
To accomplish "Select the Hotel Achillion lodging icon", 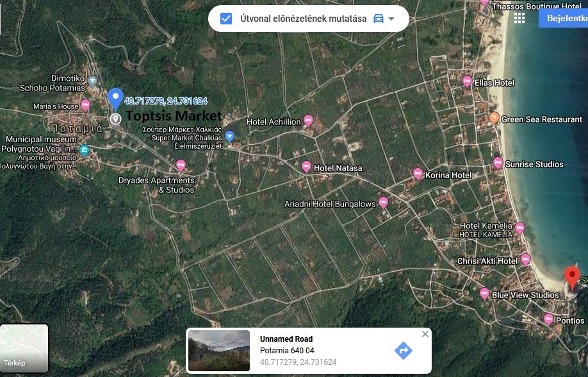I will (308, 121).
